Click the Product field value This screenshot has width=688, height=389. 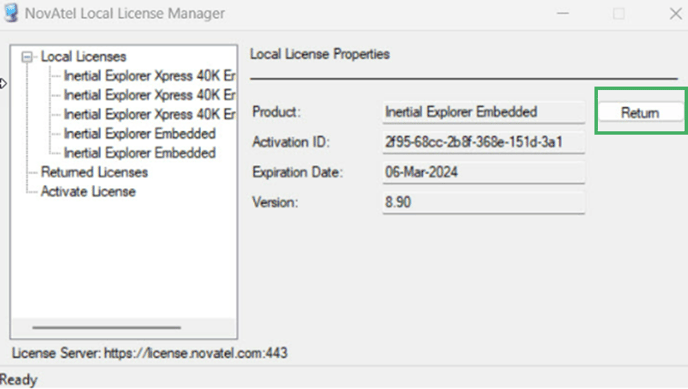point(484,112)
